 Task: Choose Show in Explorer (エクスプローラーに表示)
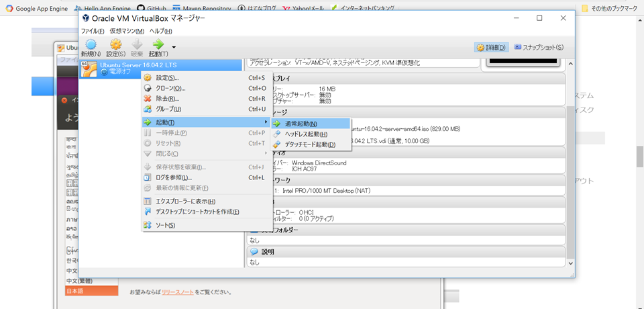[207, 202]
